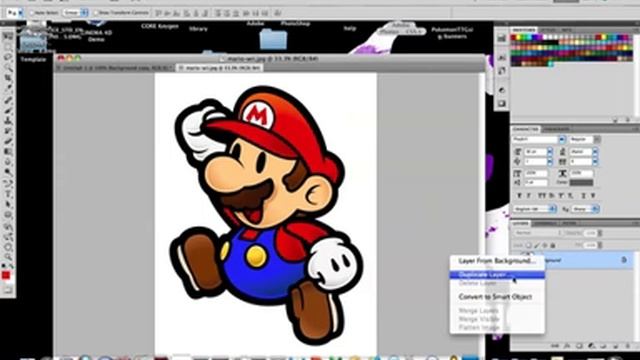Screen dimensions: 640x360
Task: Click new swatch icon in Swatches panel
Action: click(x=616, y=120)
